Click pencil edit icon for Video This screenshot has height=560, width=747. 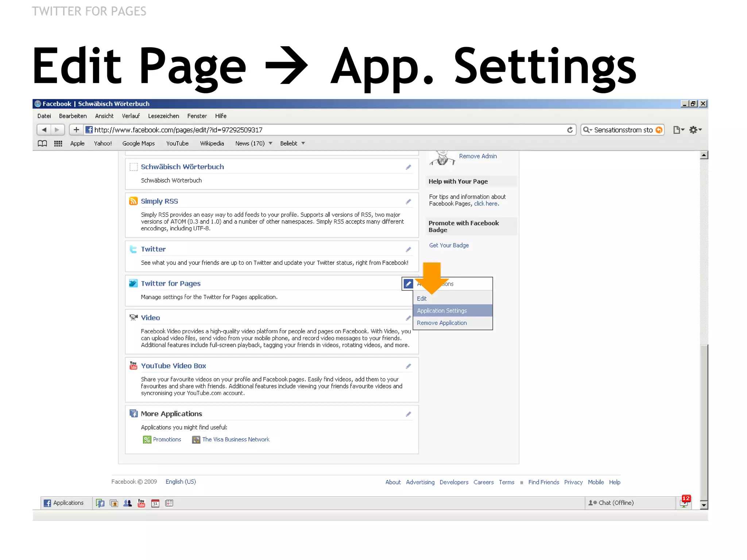pos(409,318)
